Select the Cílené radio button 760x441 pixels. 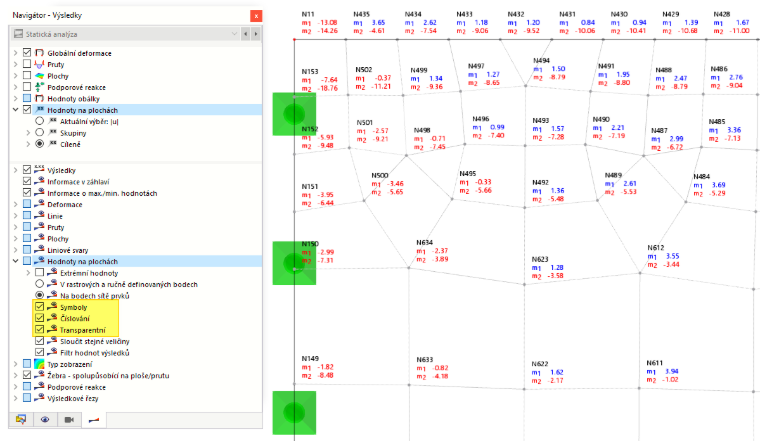40,144
